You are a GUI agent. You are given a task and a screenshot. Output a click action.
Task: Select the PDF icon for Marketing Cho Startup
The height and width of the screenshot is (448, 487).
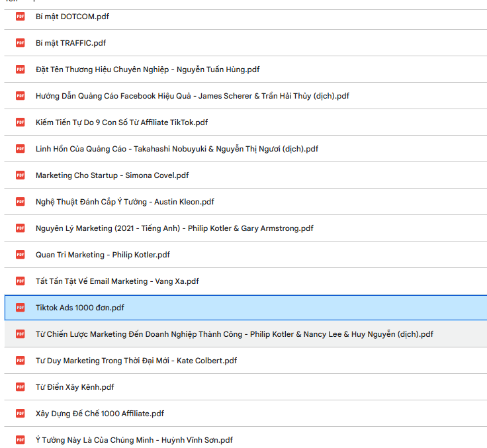click(x=21, y=175)
